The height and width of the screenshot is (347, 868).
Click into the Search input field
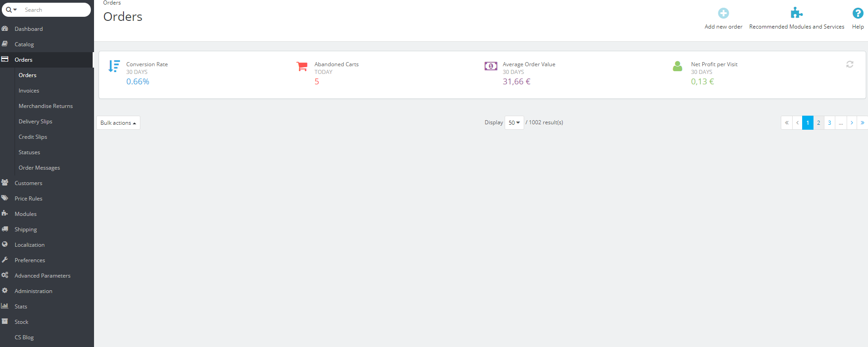(55, 10)
